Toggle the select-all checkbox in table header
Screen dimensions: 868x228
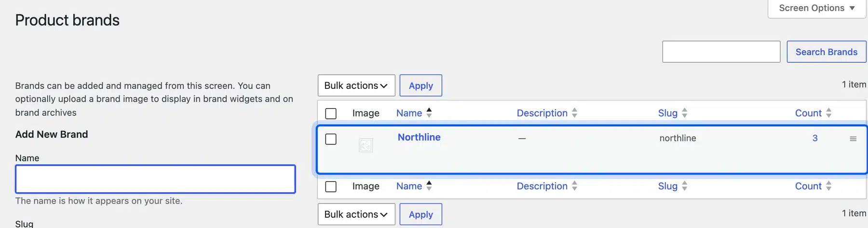(331, 114)
